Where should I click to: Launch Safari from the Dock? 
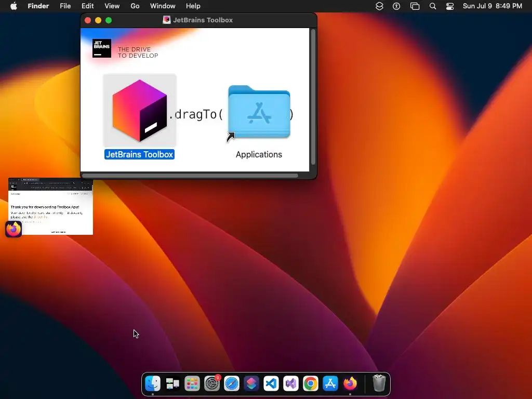(x=231, y=384)
